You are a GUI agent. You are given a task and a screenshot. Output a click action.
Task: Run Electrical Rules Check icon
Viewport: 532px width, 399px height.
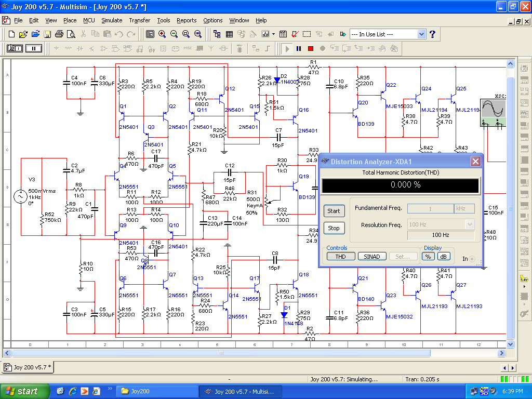point(295,34)
